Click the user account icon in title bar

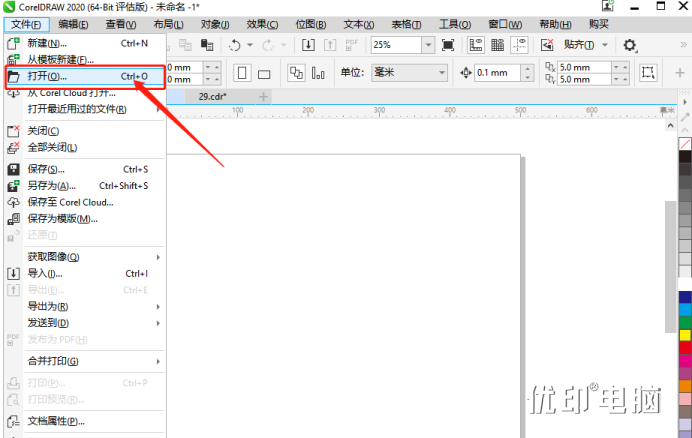click(608, 6)
